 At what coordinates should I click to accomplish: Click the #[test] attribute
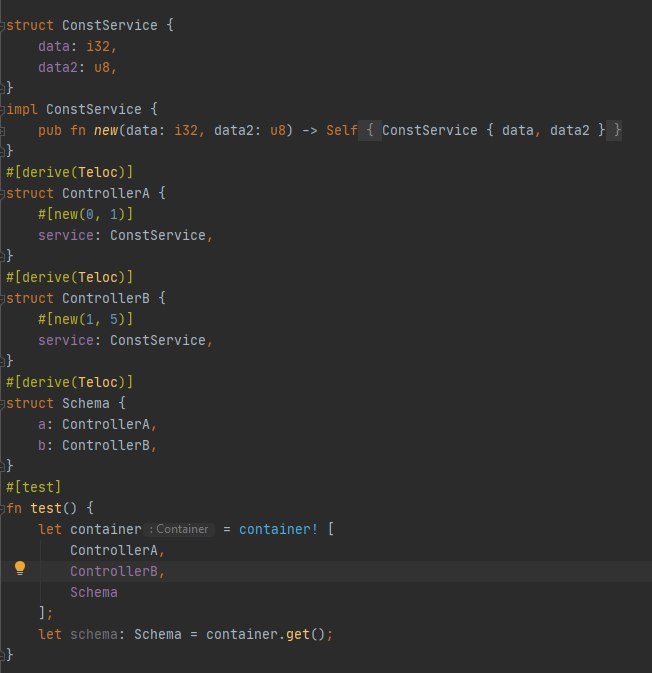tap(33, 487)
